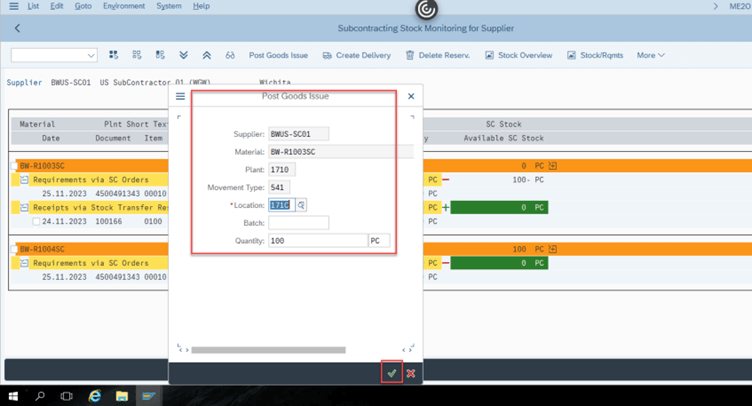Deselect all items toolbar icon
This screenshot has height=406, width=752.
137,55
